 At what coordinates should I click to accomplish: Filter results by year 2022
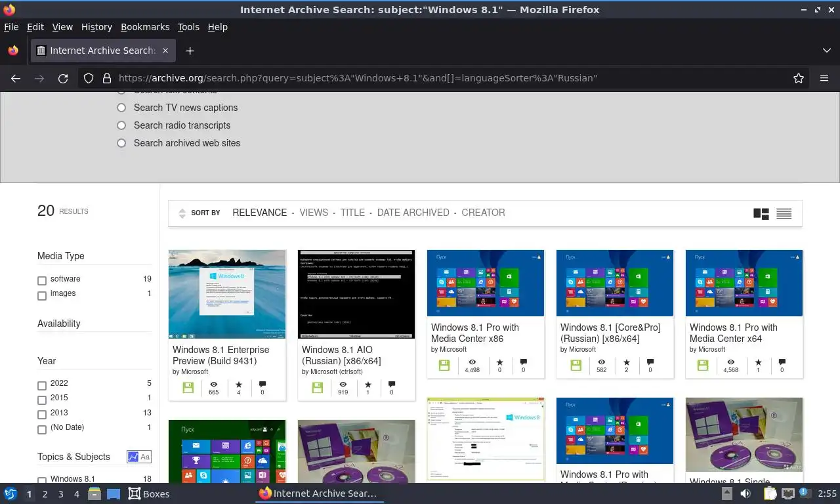[42, 385]
